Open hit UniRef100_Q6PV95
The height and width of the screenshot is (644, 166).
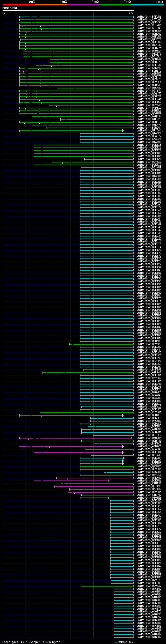(149, 23)
